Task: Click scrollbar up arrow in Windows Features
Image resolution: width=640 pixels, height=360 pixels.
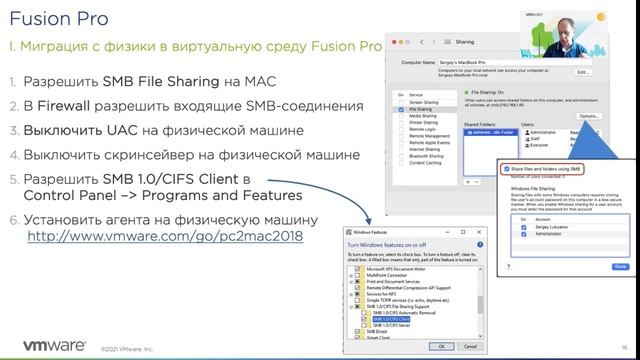Action: pos(480,269)
